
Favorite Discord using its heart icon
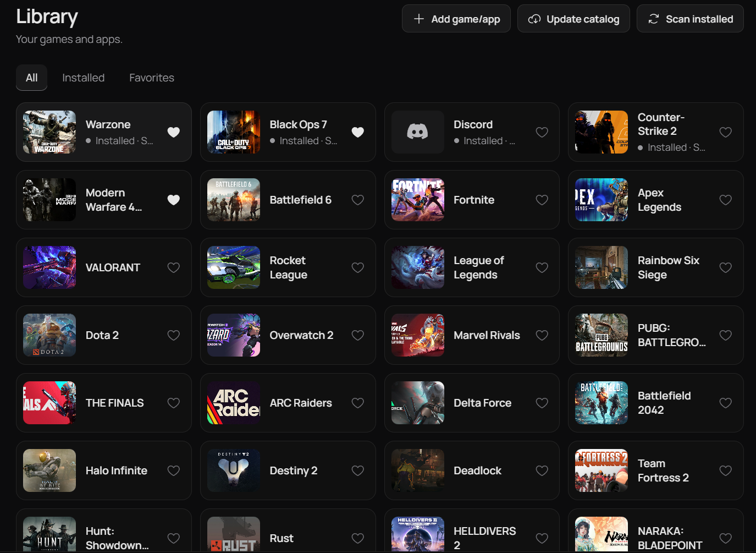coord(542,132)
